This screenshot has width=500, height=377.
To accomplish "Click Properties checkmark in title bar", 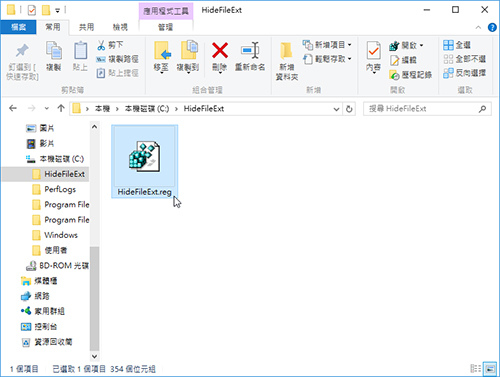I will pos(32,11).
